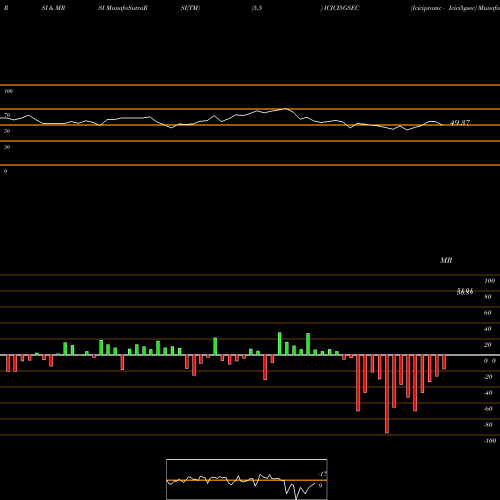The height and width of the screenshot is (500, 500).
Task: Click the "SI(TM)" header text
Action: (190, 8)
